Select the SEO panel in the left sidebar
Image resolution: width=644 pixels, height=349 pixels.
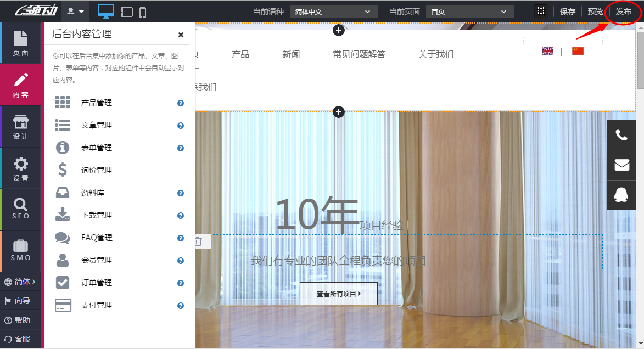click(21, 209)
